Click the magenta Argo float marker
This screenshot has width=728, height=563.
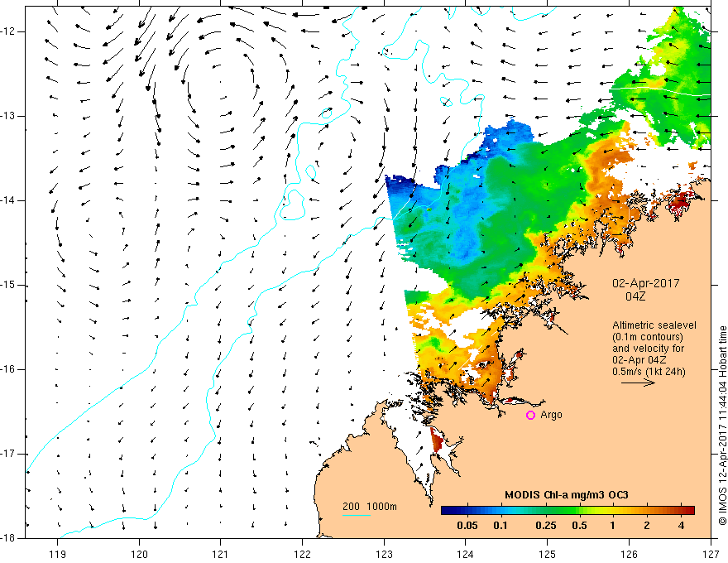[x=530, y=416]
